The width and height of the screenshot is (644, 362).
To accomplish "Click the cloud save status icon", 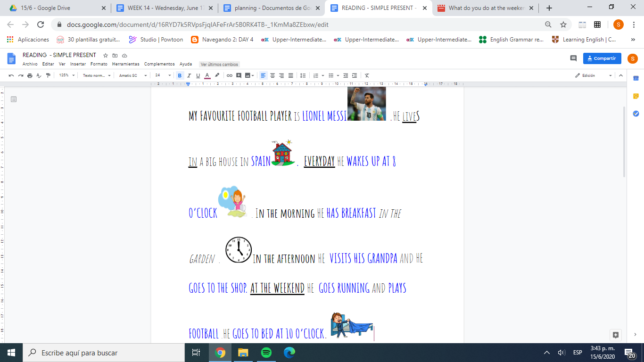I will click(124, 55).
